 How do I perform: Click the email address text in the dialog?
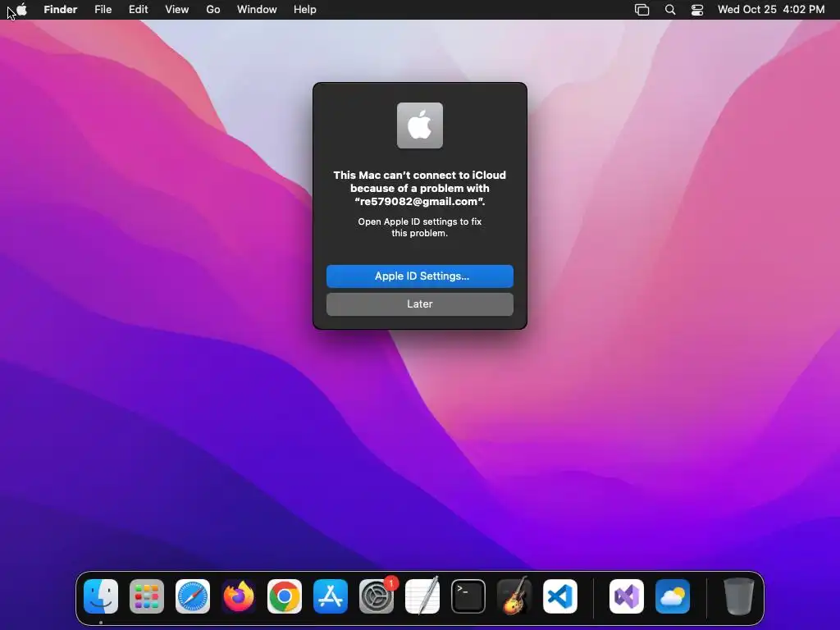419,202
